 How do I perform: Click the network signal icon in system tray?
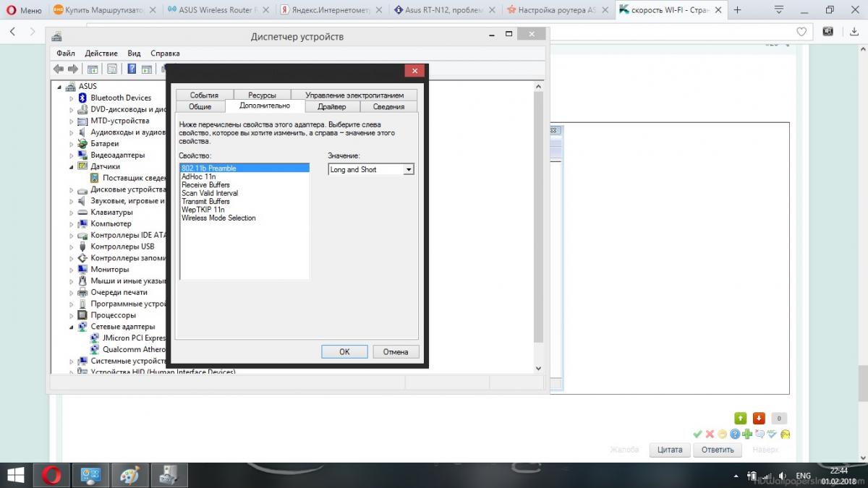[x=766, y=476]
